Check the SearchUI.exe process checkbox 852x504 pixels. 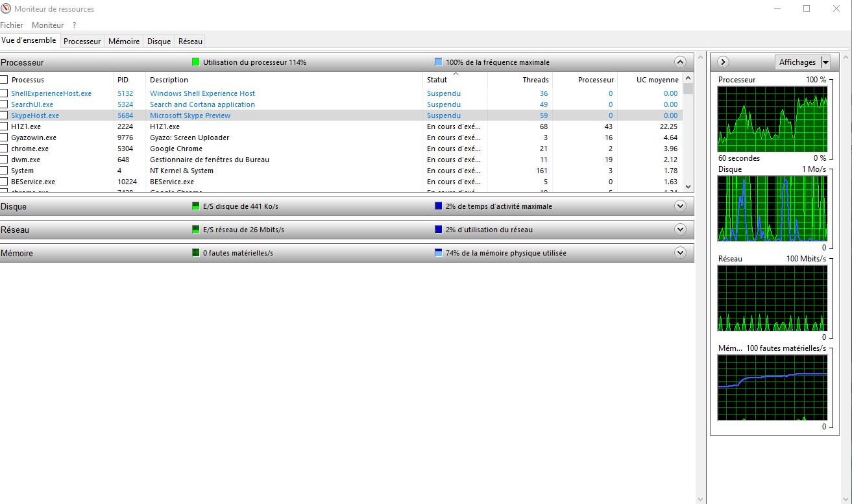tap(5, 104)
